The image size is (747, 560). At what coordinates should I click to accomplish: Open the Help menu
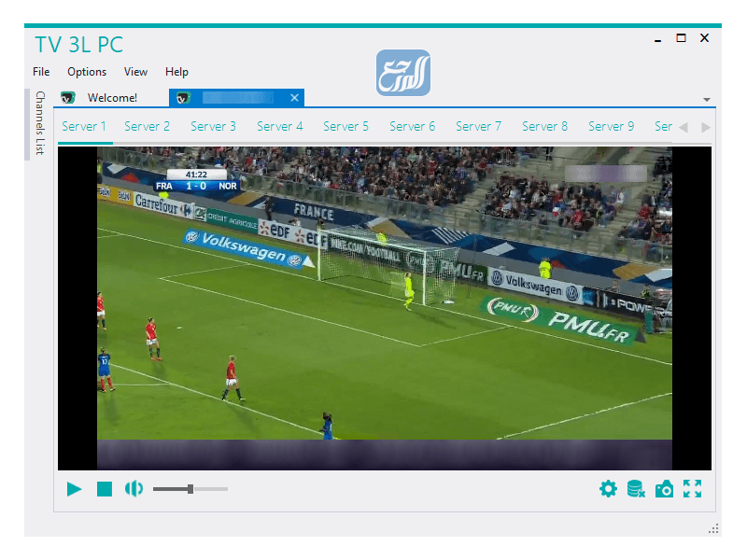coord(176,71)
